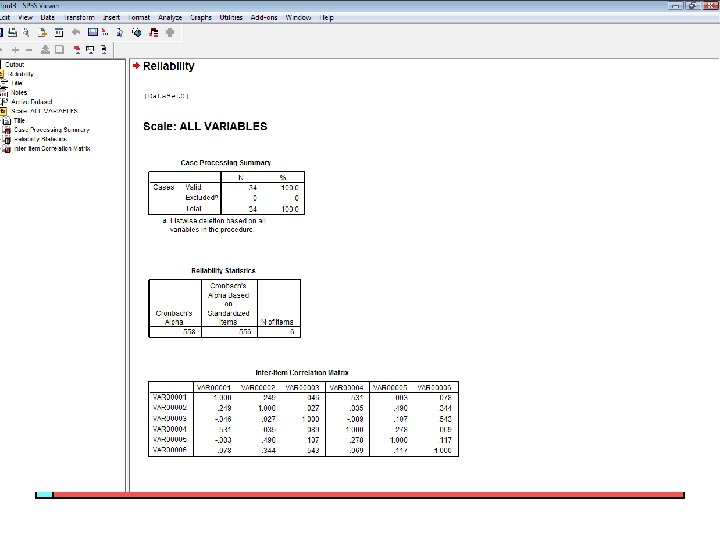Select Case Processing Summary outline item

click(x=52, y=130)
